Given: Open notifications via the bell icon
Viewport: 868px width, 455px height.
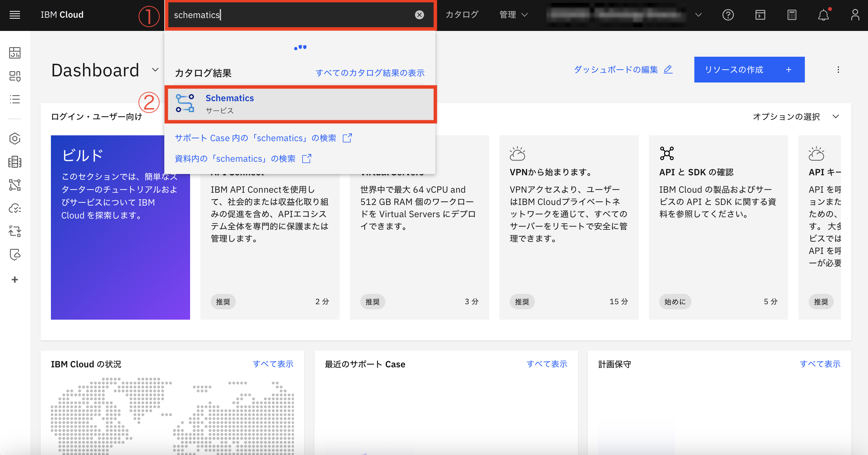Looking at the screenshot, I should pos(824,15).
